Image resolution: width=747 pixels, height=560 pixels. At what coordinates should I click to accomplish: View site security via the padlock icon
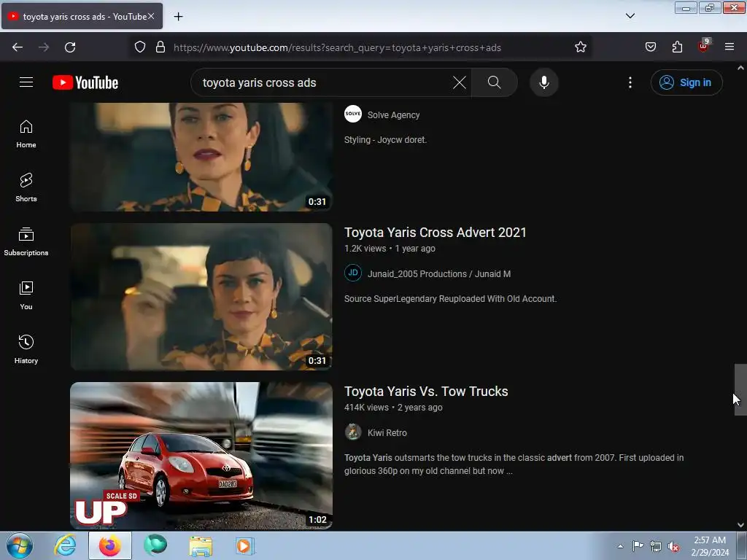coord(160,47)
